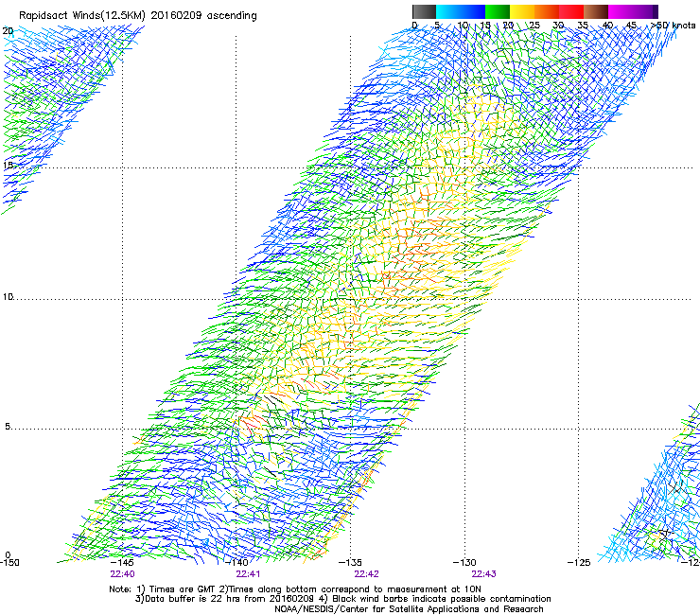The height and width of the screenshot is (615, 700).
Task: Click the 5 latitude axis label
Action: [8, 426]
